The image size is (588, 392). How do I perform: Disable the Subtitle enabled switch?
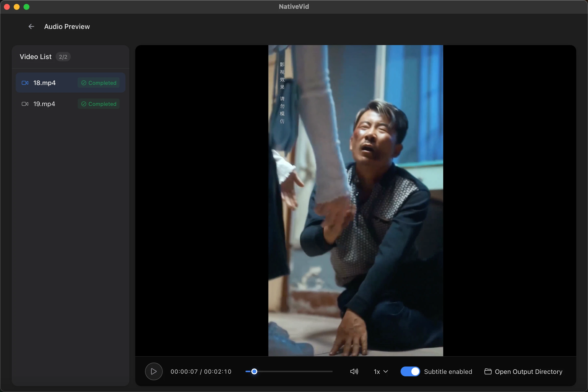click(410, 371)
